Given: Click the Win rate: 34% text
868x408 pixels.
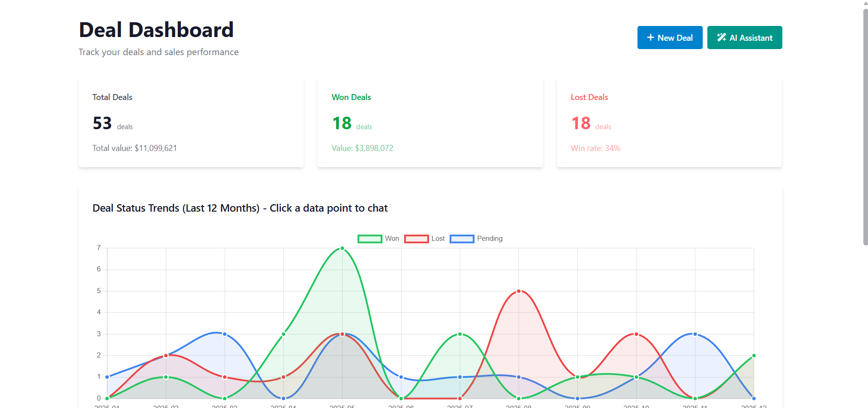Looking at the screenshot, I should (x=595, y=148).
